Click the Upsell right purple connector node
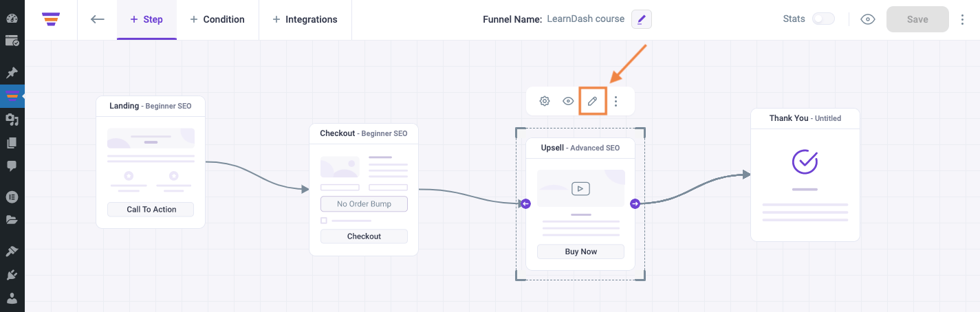The image size is (980, 312). [x=635, y=203]
